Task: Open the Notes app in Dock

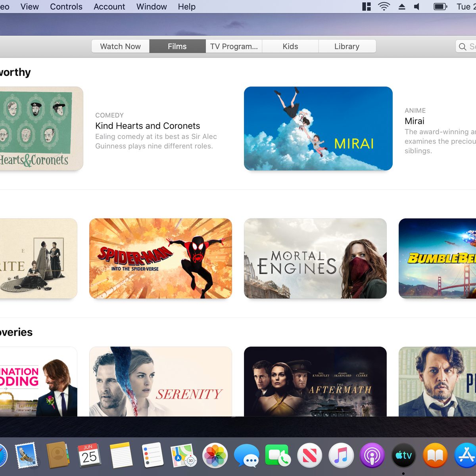Action: [121, 456]
